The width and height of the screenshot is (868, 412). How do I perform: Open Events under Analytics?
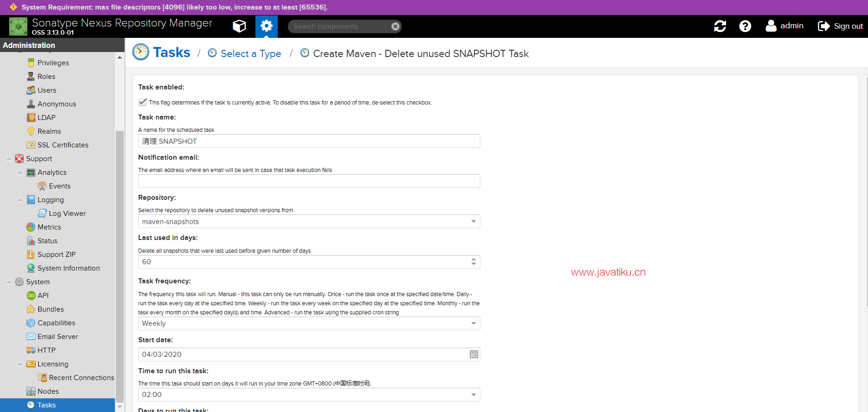[59, 186]
